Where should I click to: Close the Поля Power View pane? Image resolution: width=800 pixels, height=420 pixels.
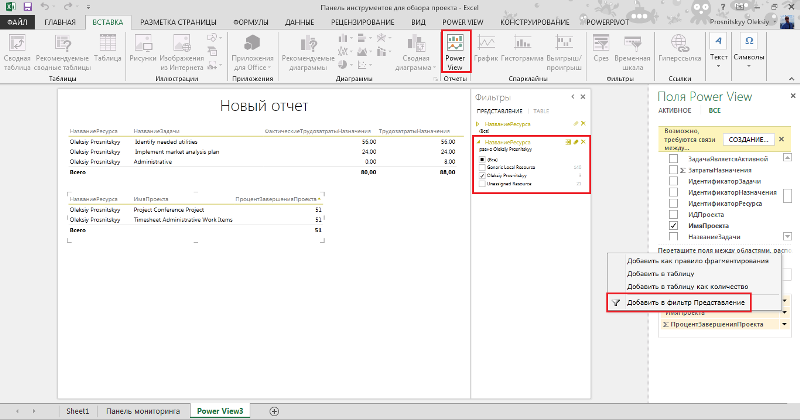pyautogui.click(x=793, y=95)
